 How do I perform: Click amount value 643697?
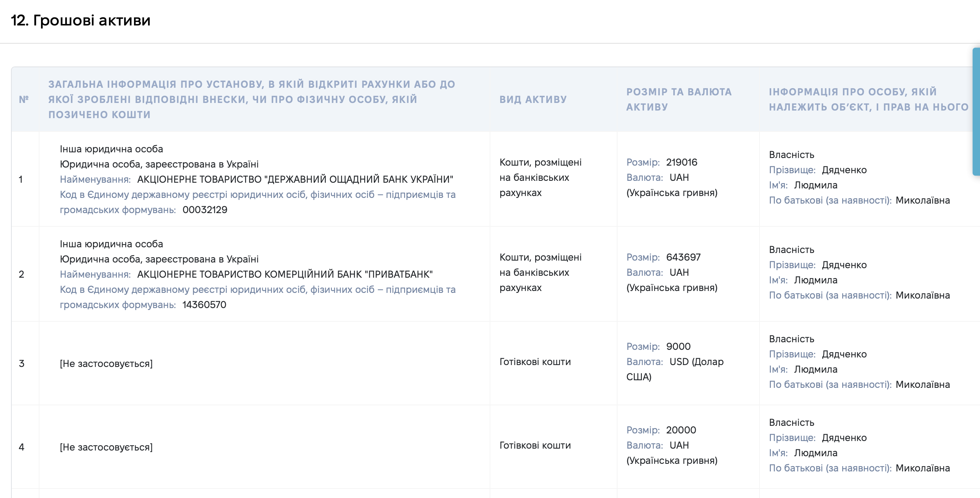[x=683, y=258]
